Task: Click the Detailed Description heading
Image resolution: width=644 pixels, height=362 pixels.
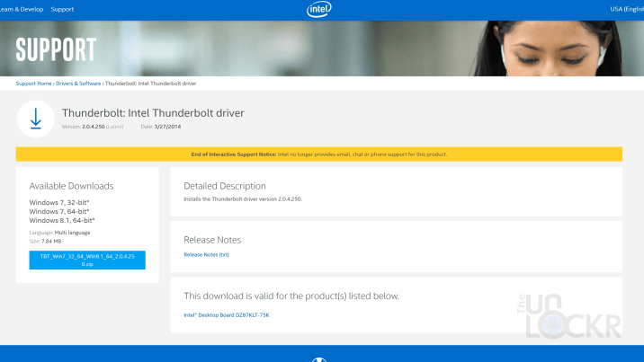Action: point(225,186)
